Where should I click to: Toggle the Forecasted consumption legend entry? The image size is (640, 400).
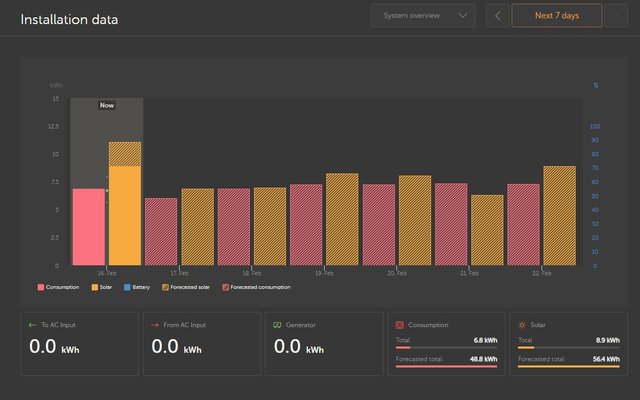tap(256, 287)
